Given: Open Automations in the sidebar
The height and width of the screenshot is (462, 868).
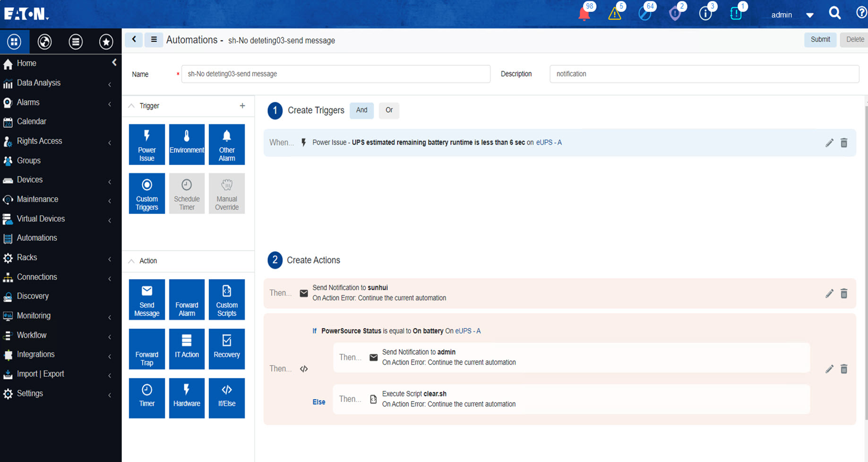Looking at the screenshot, I should tap(37, 238).
